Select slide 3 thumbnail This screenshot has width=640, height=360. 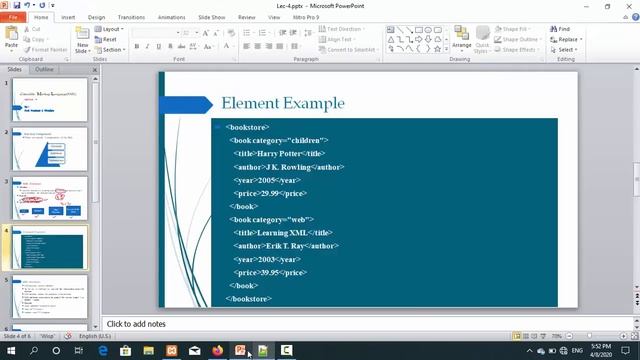pos(50,198)
